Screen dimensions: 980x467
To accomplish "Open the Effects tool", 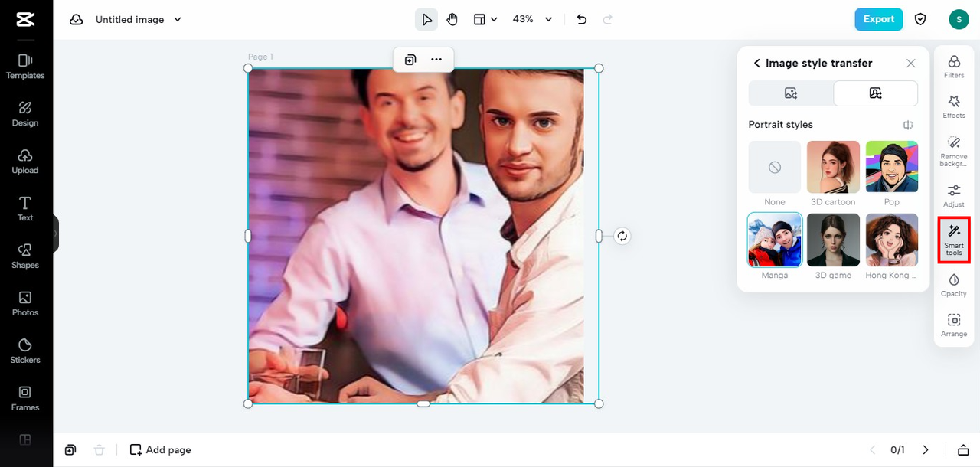I will 954,107.
